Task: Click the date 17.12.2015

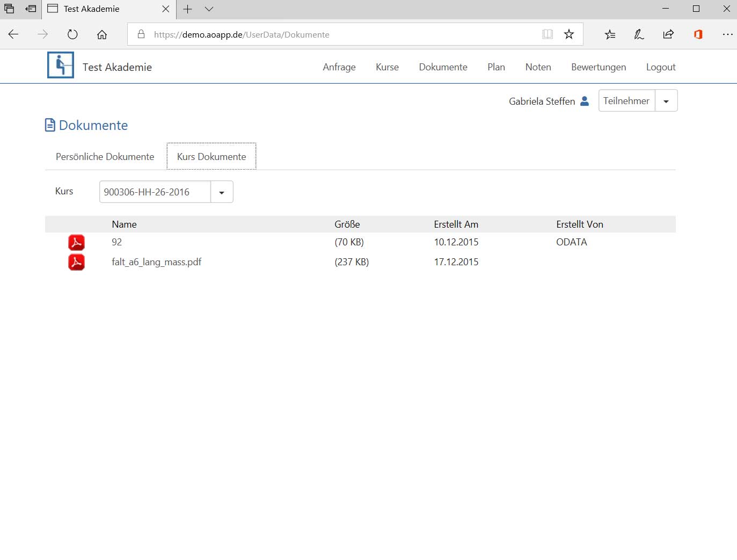Action: (456, 262)
